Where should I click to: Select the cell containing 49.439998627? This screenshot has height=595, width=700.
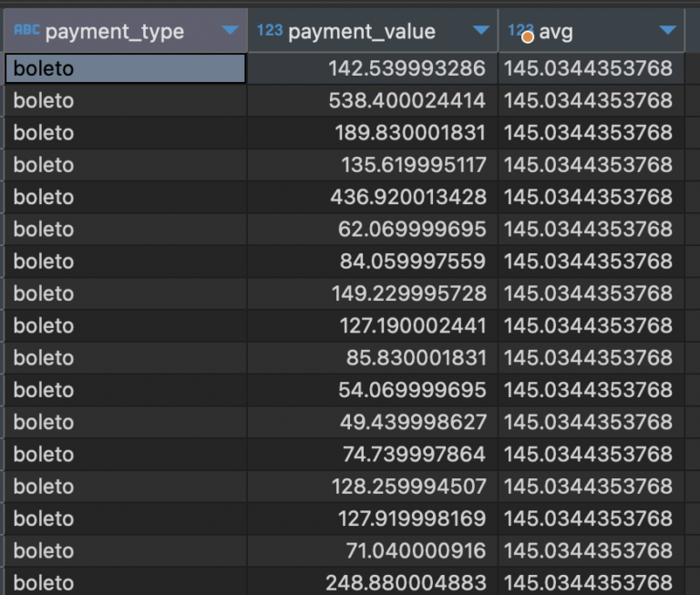click(x=416, y=422)
